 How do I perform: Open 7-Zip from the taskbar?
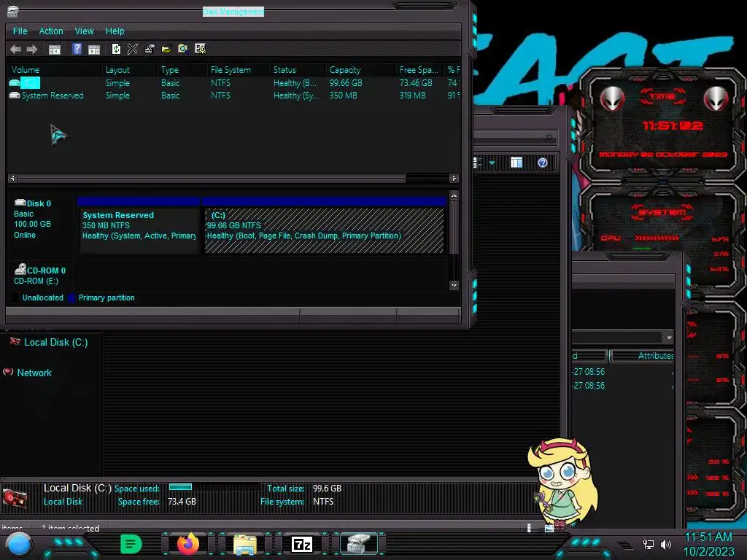point(301,544)
